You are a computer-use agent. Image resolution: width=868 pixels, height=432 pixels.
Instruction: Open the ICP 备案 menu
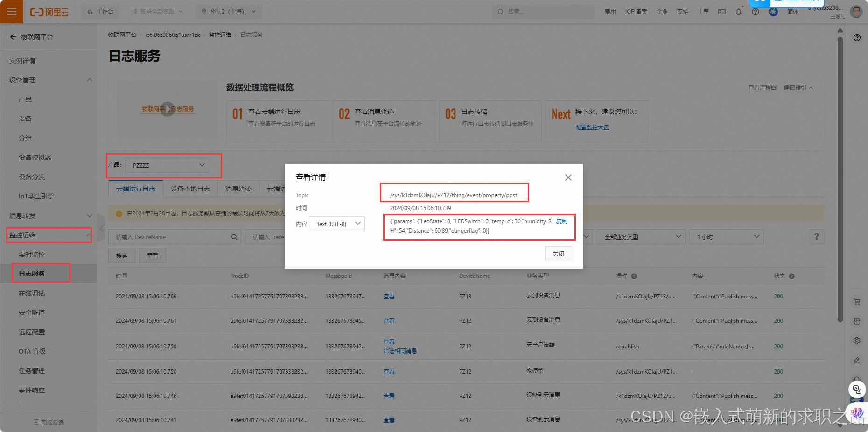[x=636, y=12]
